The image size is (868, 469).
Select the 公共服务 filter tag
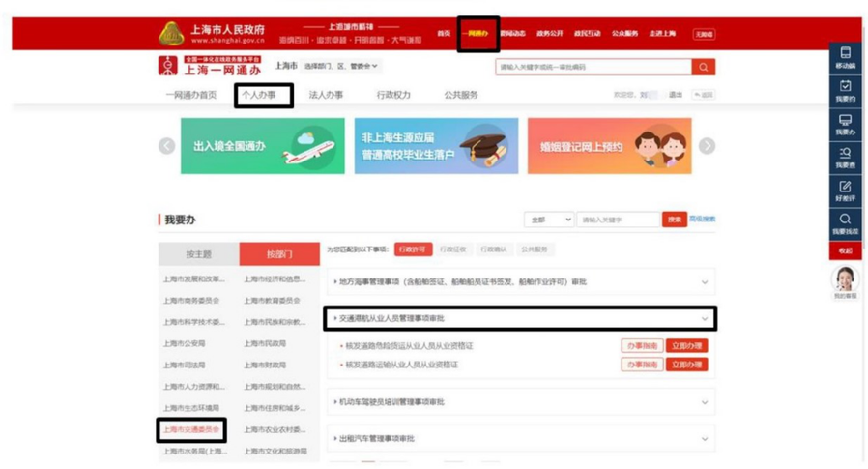pos(535,249)
